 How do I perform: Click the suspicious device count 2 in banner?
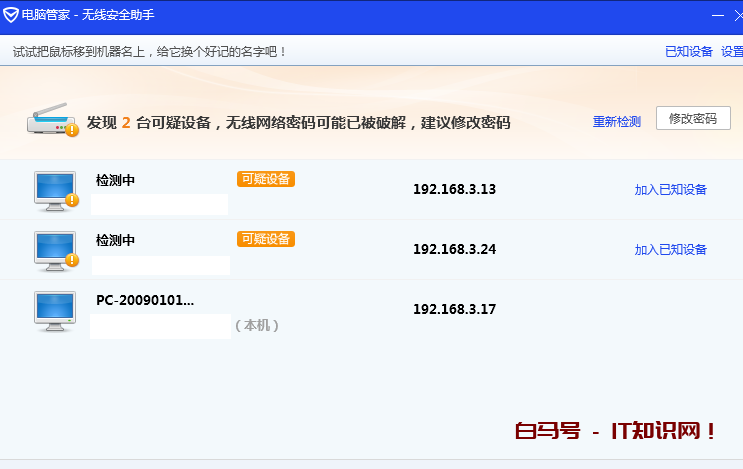pyautogui.click(x=126, y=123)
